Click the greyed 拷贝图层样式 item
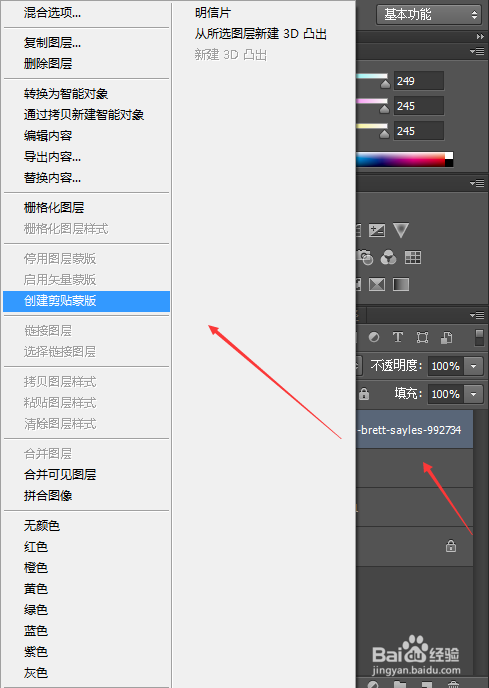 point(60,381)
